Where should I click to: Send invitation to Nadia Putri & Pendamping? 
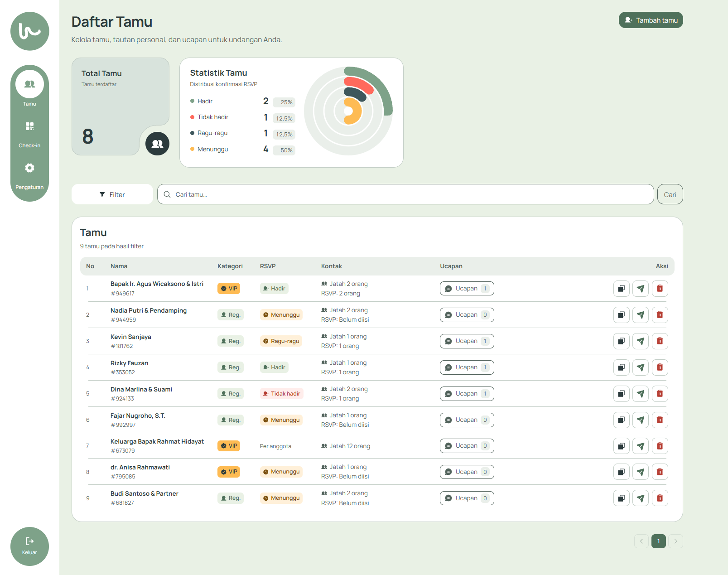click(x=641, y=315)
